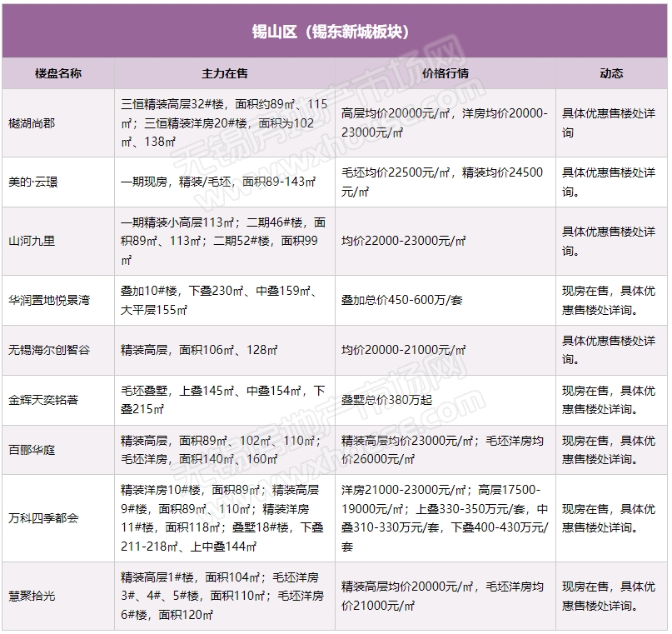Click the 洋房21000-23000元/㎡ price cell
Image resolution: width=672 pixels, height=634 pixels.
[445, 518]
